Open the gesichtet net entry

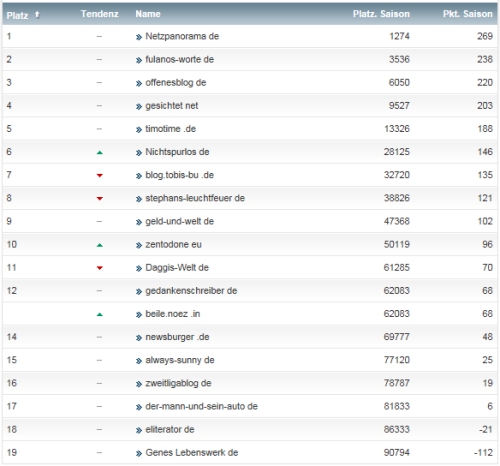point(172,106)
